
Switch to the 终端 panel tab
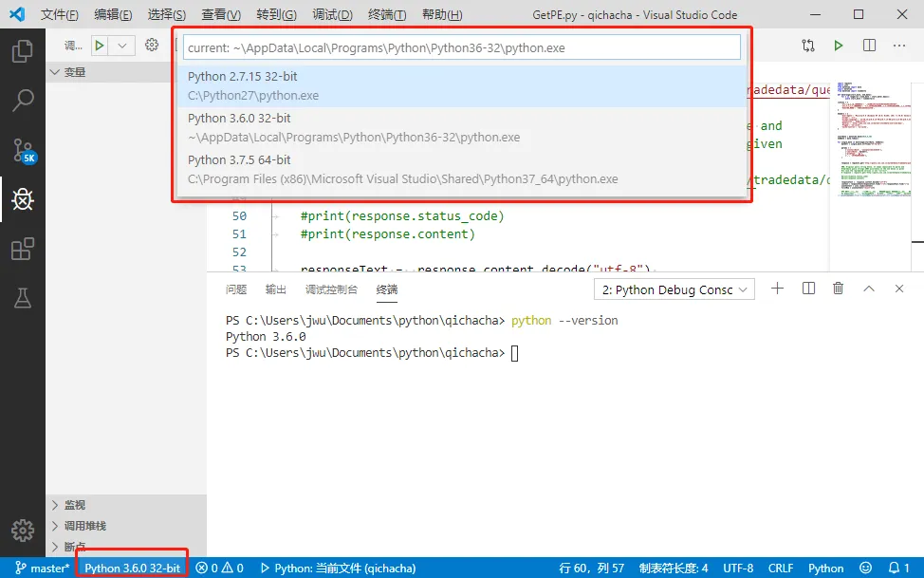coord(387,289)
